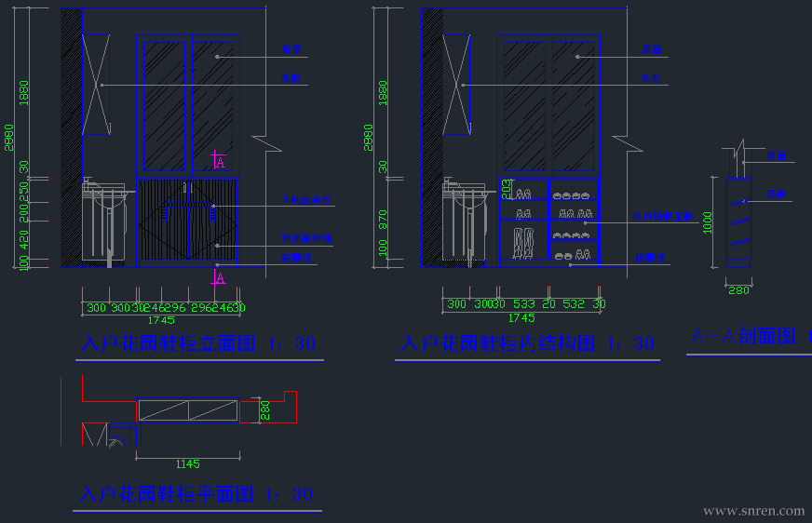Select the "2980" overall height in inner structure view
812x523 pixels.
pos(368,138)
